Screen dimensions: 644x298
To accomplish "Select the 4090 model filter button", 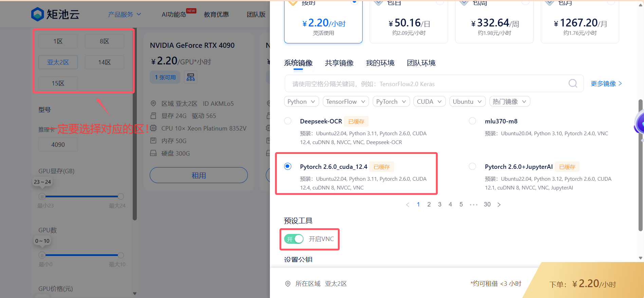I will click(58, 145).
